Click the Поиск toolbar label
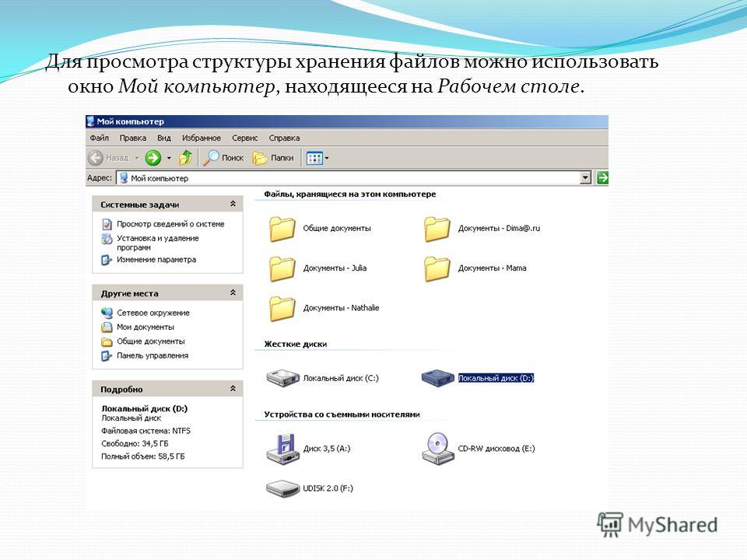Viewport: 747px width, 560px height. tap(233, 158)
